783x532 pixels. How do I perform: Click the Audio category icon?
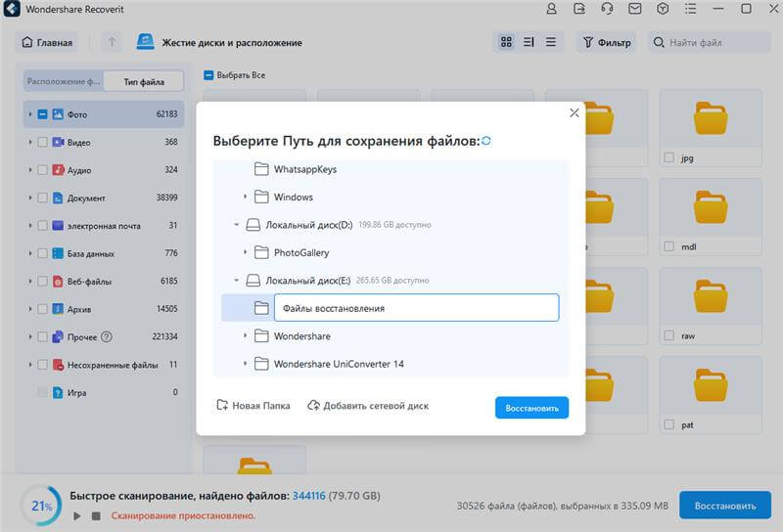click(58, 170)
